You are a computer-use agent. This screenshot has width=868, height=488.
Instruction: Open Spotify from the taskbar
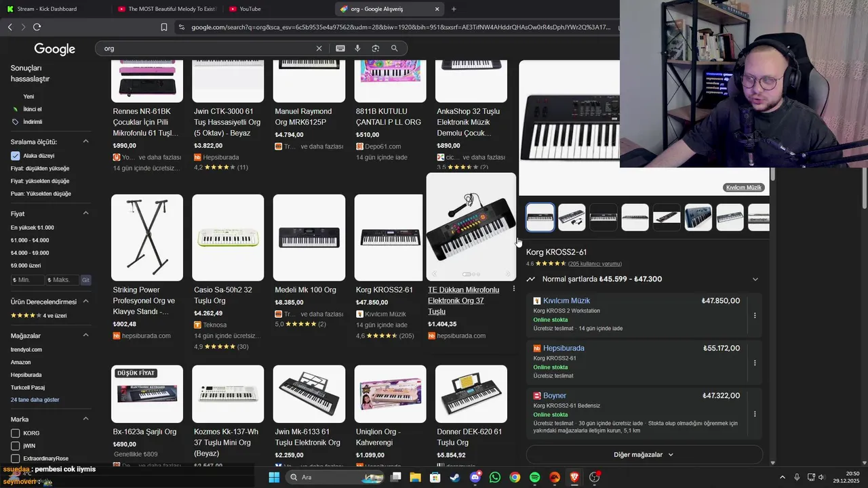point(534,477)
